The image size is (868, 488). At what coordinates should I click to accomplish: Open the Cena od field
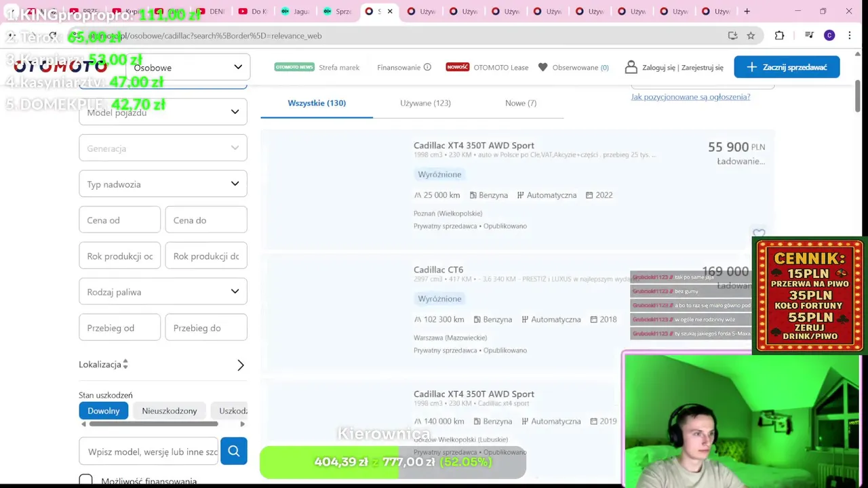click(x=119, y=220)
